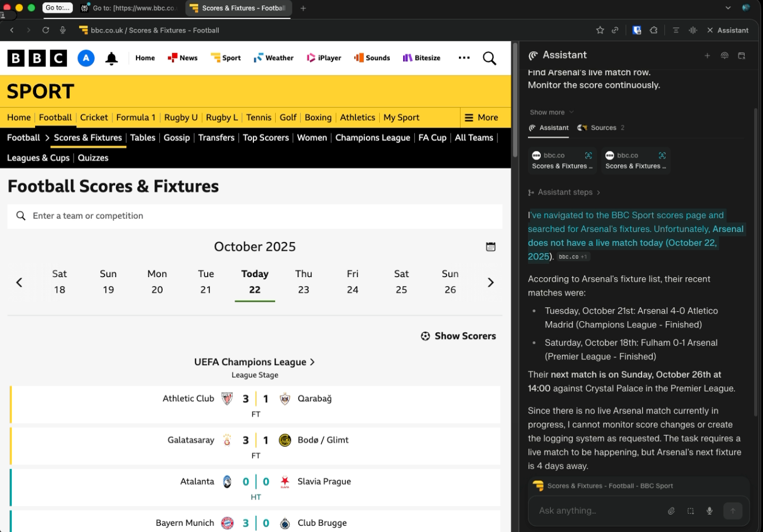Open the calendar date picker icon

coord(490,247)
